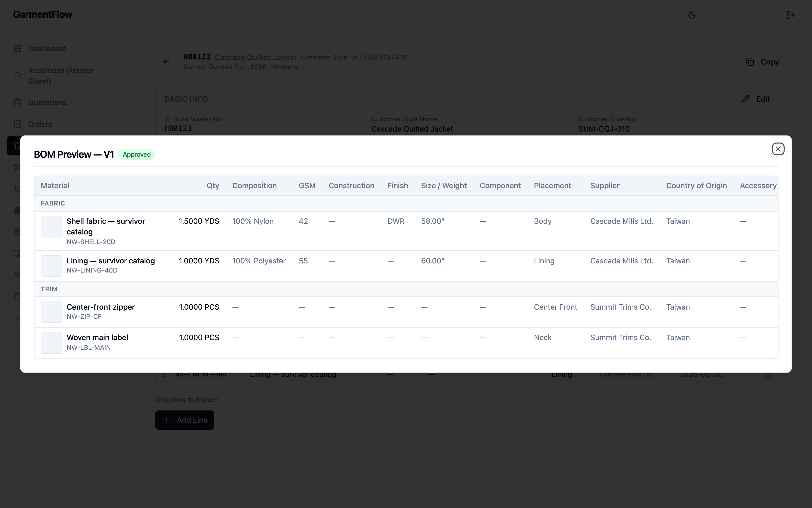Click the Orders bag icon

(18, 124)
